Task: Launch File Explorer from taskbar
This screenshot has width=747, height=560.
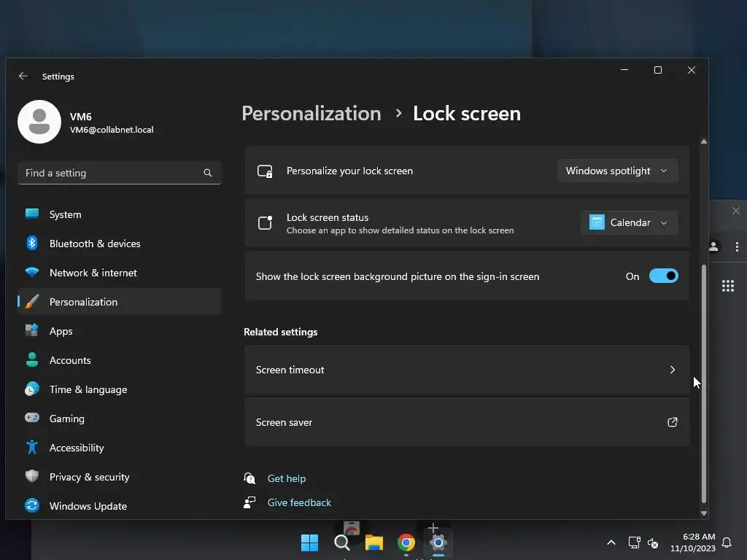Action: click(x=374, y=542)
